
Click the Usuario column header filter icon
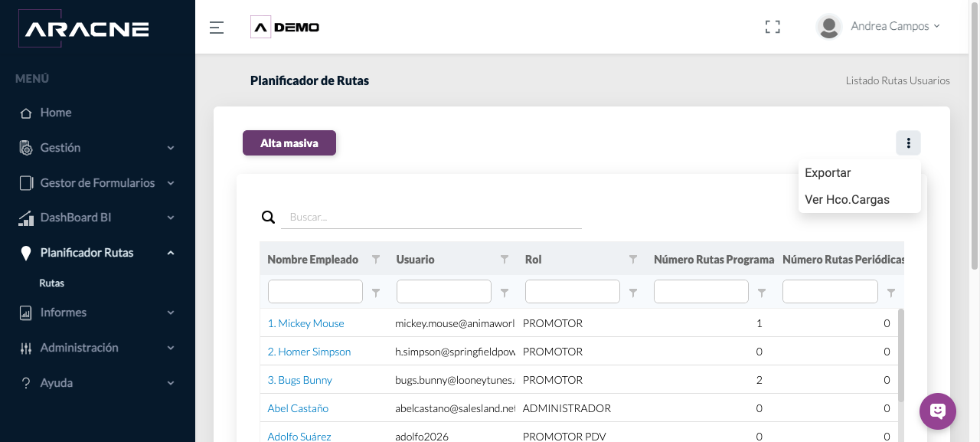505,260
